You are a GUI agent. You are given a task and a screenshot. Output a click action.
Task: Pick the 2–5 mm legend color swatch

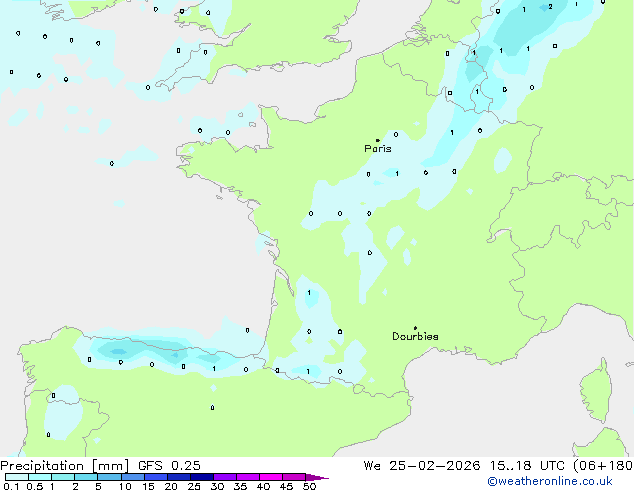(86, 477)
